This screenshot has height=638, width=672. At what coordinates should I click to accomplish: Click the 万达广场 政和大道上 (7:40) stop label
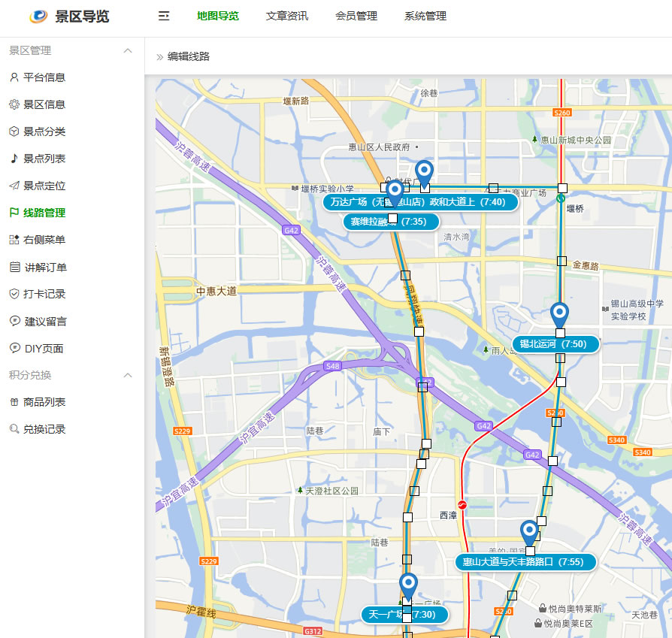point(421,201)
